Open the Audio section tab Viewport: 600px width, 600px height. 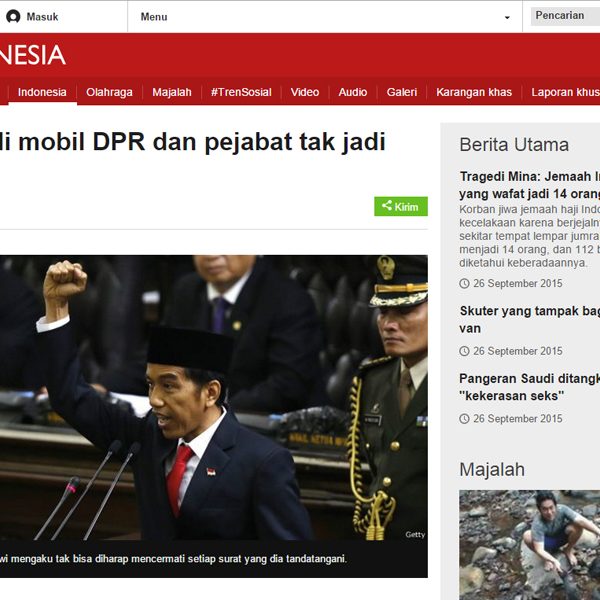(x=353, y=92)
